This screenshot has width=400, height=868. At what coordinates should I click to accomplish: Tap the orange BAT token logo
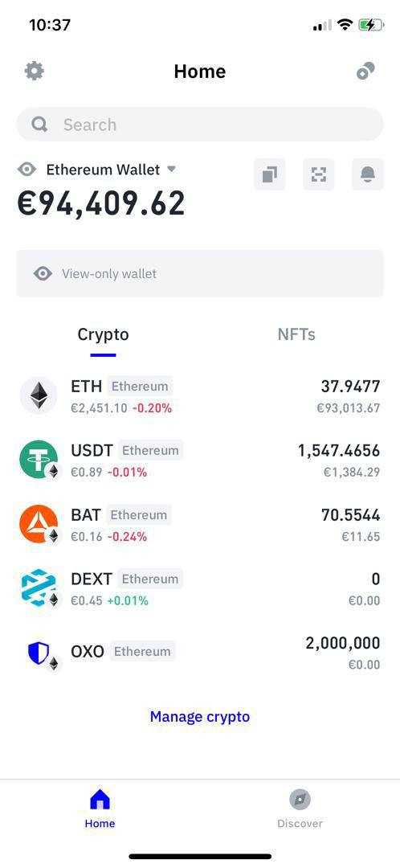(39, 524)
